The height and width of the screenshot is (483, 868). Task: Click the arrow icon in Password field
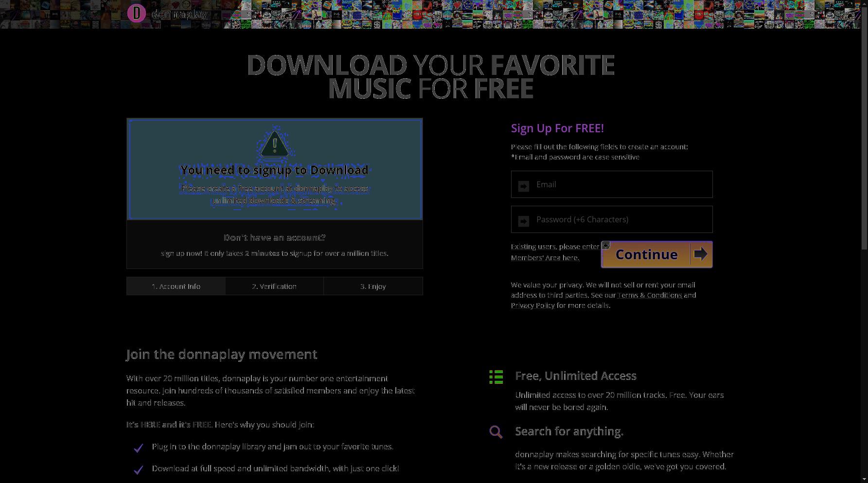pyautogui.click(x=524, y=221)
